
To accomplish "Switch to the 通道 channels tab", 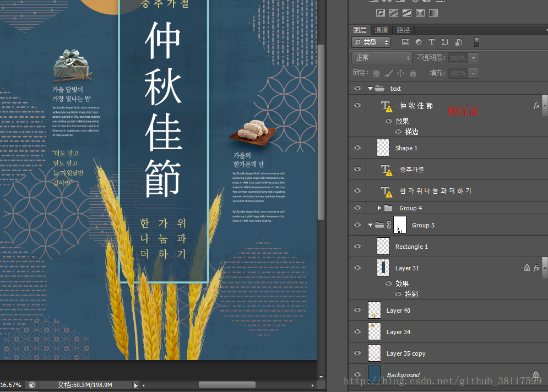I will [381, 30].
